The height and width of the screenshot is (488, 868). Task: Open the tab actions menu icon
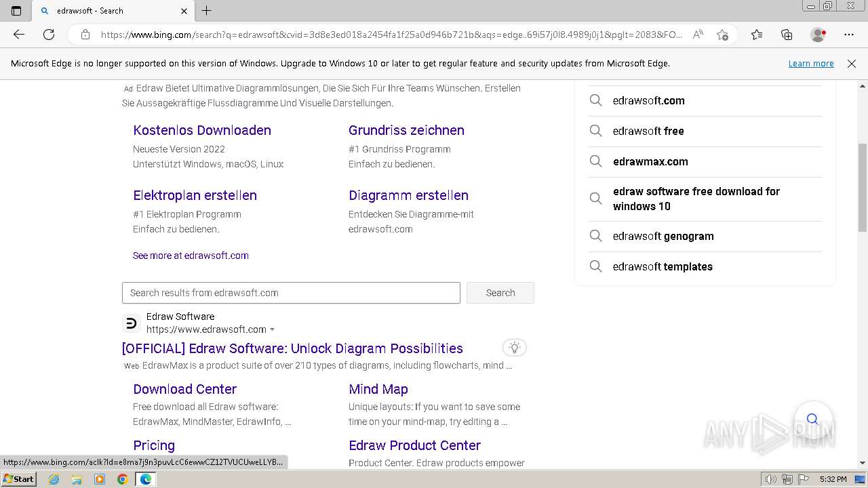pos(16,11)
